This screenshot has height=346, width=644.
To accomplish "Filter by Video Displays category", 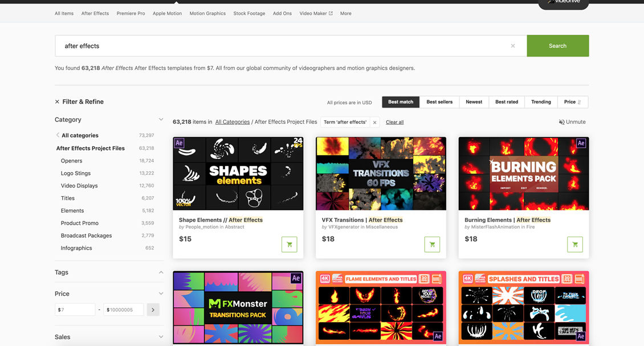I will 79,186.
